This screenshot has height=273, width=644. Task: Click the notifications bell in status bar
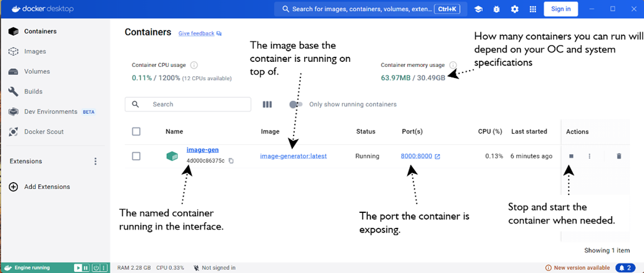[625, 267]
